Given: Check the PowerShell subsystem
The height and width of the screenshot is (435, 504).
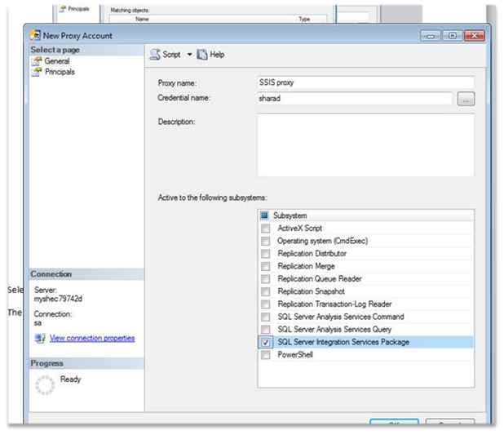Looking at the screenshot, I should 265,354.
